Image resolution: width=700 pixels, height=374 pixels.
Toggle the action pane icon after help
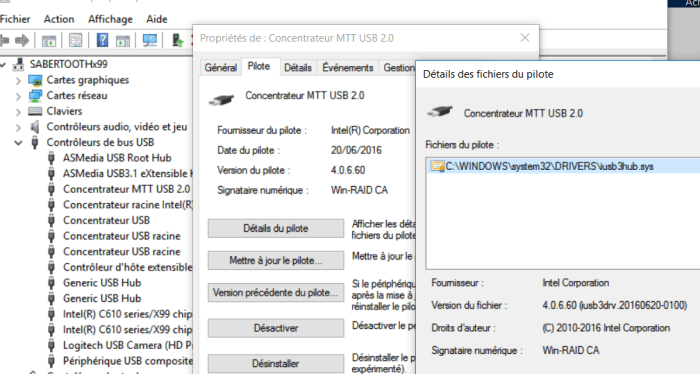[x=123, y=41]
